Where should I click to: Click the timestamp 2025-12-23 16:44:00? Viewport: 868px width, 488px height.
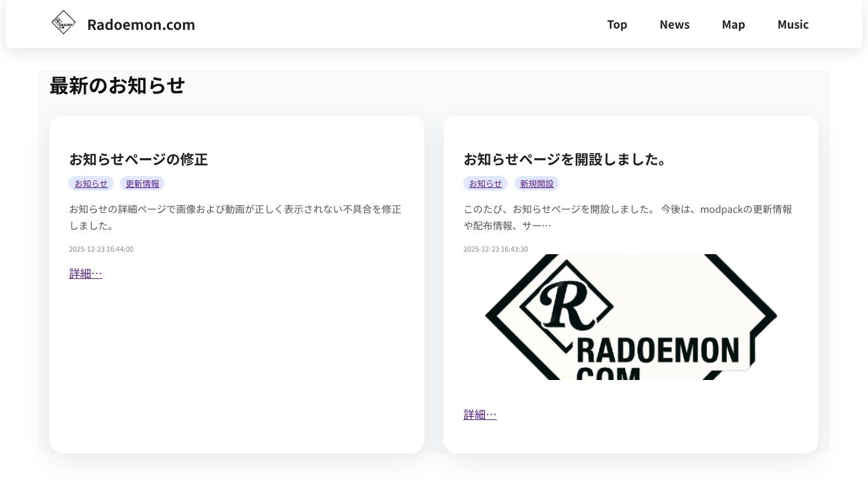coord(101,248)
